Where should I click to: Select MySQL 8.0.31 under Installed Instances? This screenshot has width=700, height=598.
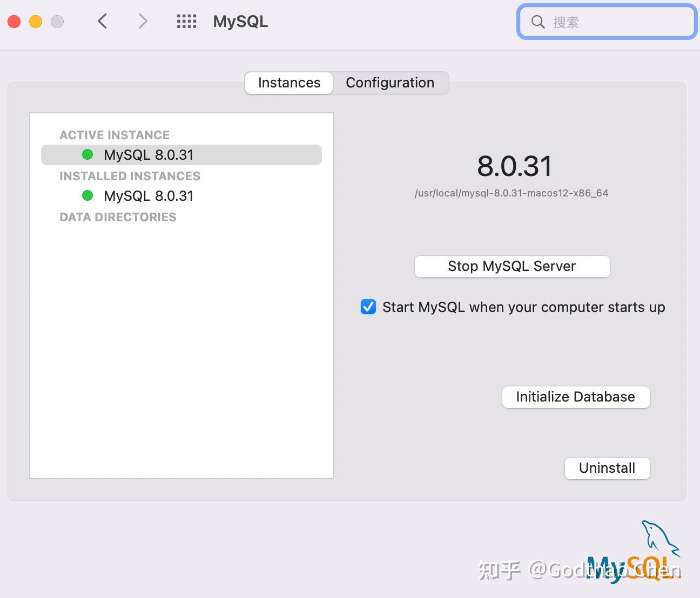tap(148, 195)
